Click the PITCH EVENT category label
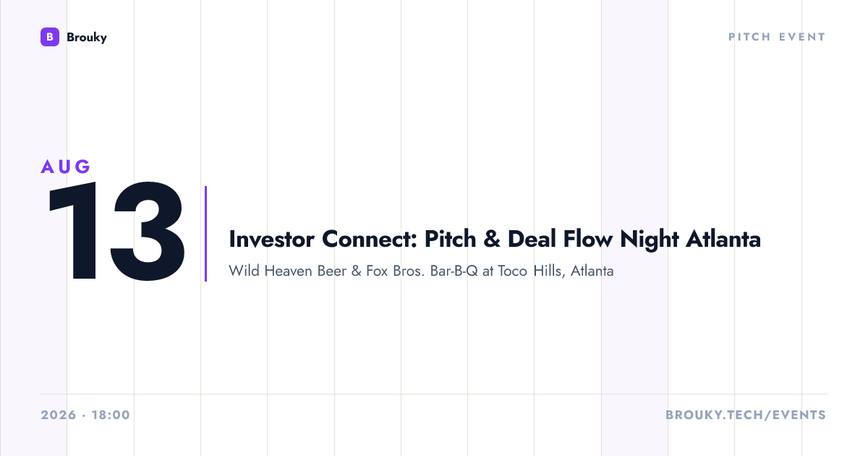The height and width of the screenshot is (456, 868). tap(777, 37)
